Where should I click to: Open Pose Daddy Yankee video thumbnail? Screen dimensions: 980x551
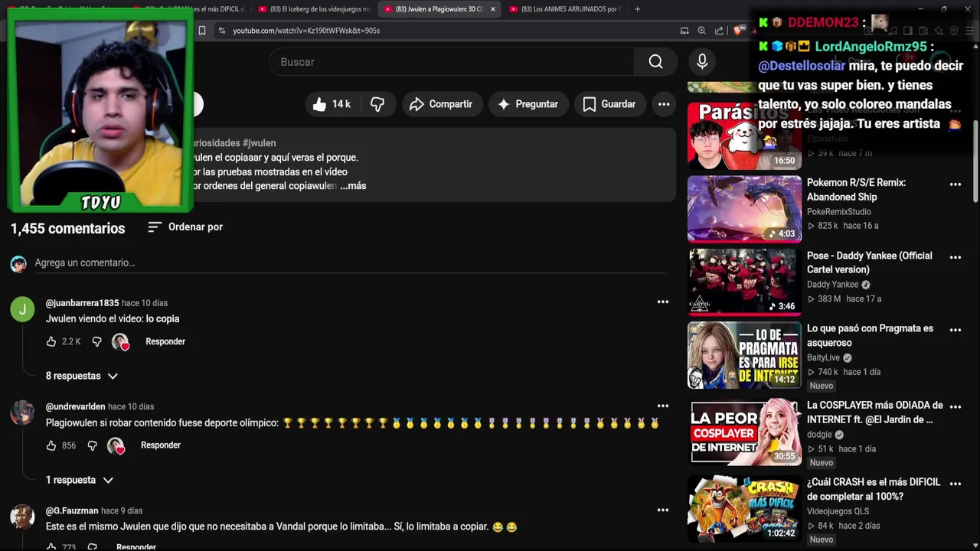tap(744, 282)
